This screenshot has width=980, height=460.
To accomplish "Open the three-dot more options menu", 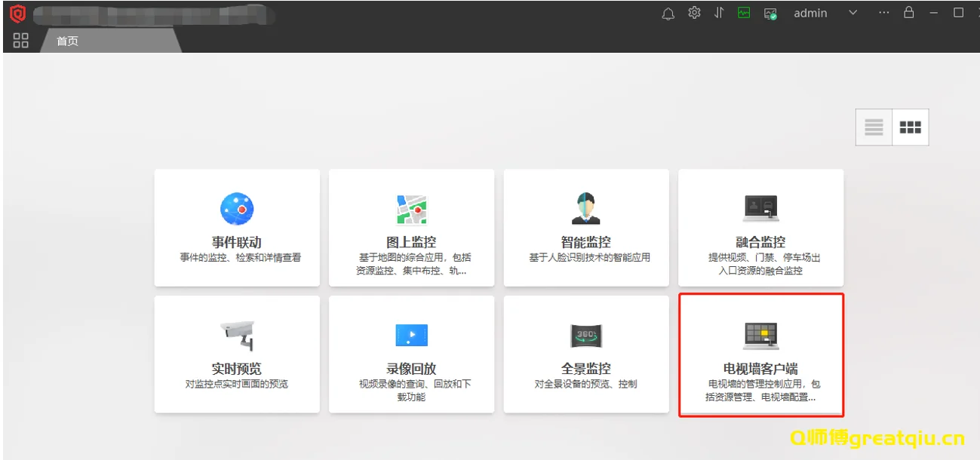I will (x=884, y=13).
